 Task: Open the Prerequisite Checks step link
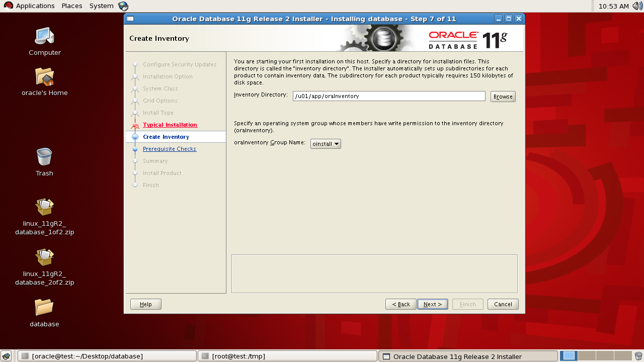(x=170, y=149)
